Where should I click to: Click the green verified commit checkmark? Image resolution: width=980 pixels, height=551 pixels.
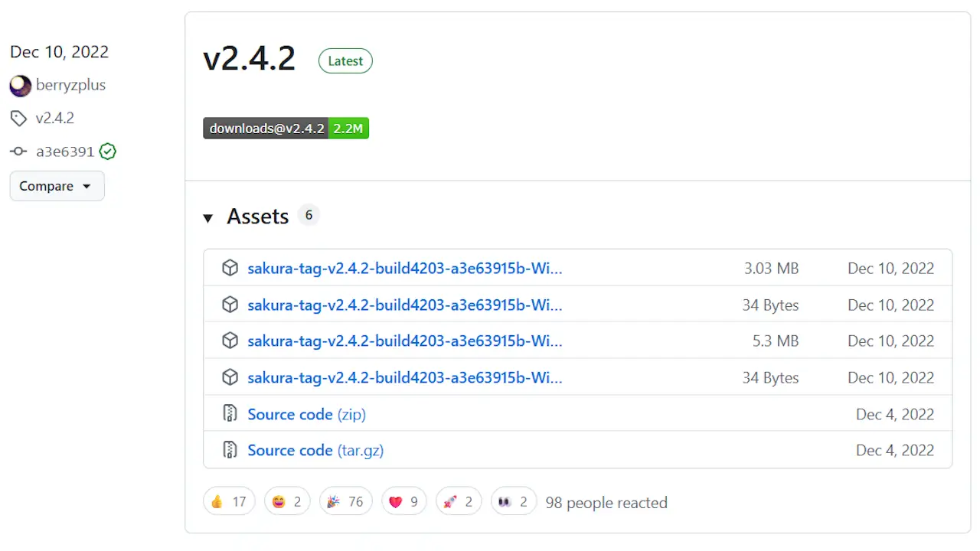pos(108,152)
